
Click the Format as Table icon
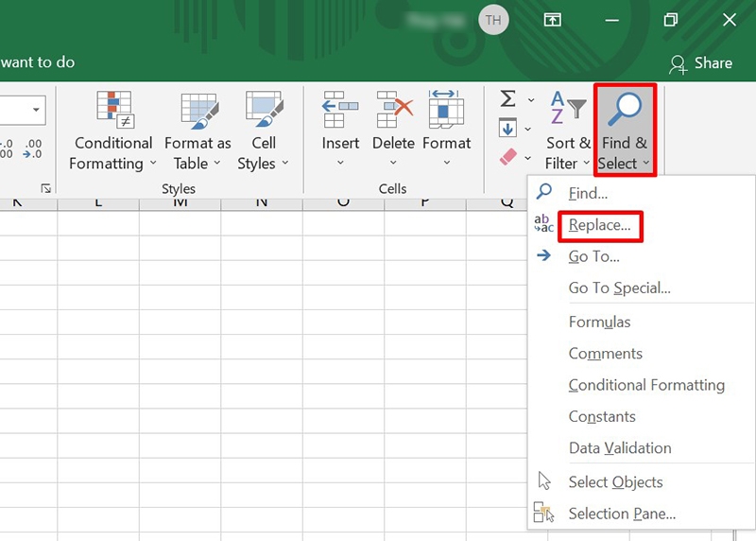[198, 112]
